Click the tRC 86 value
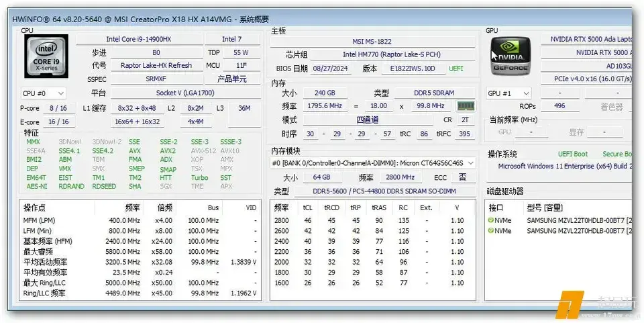 (424, 134)
